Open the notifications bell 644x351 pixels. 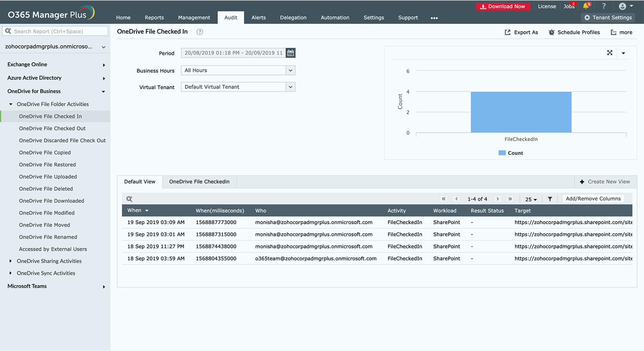[586, 6]
